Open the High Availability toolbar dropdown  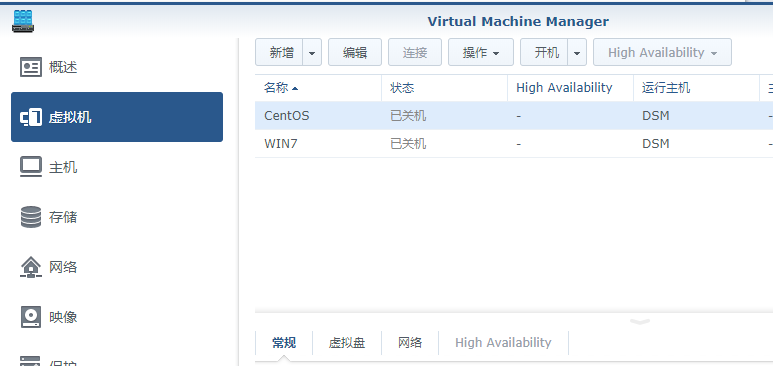coord(662,52)
